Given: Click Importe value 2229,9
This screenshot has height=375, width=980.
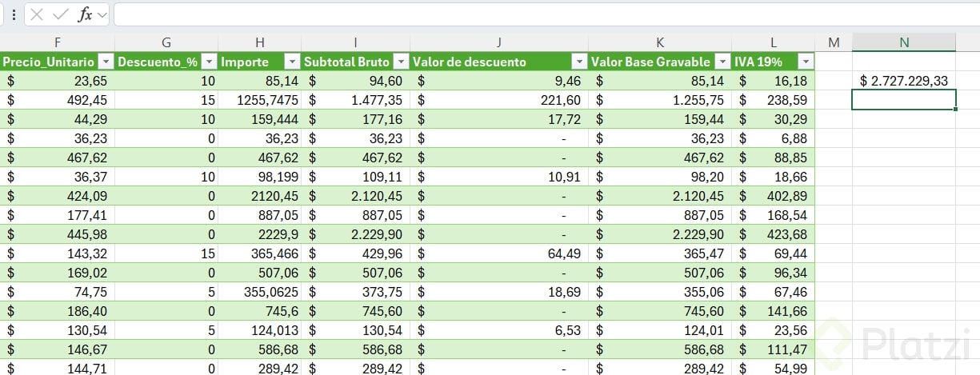Looking at the screenshot, I should coord(279,234).
